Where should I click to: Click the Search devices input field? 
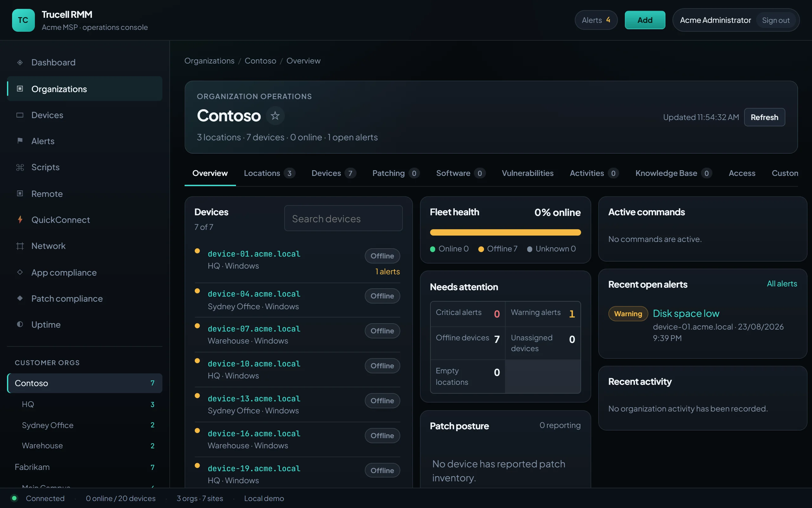(x=343, y=218)
